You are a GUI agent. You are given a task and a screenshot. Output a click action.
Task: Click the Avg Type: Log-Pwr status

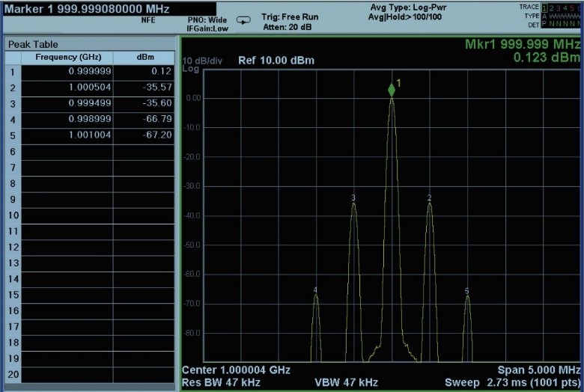[x=408, y=7]
